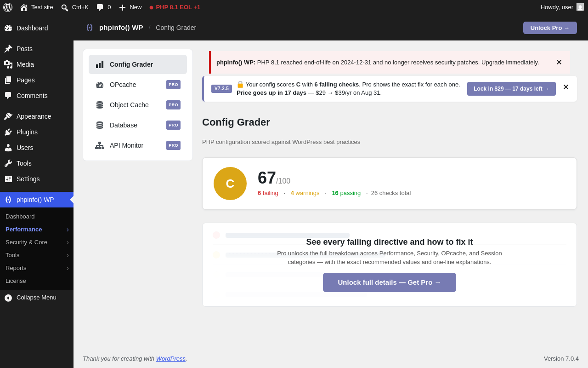Click the OPcache gauge icon
The height and width of the screenshot is (368, 588).
(100, 85)
